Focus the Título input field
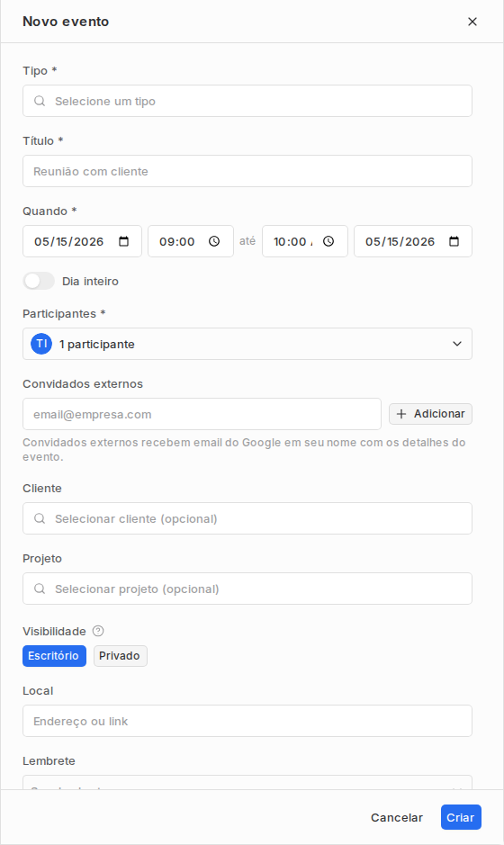 [x=247, y=171]
